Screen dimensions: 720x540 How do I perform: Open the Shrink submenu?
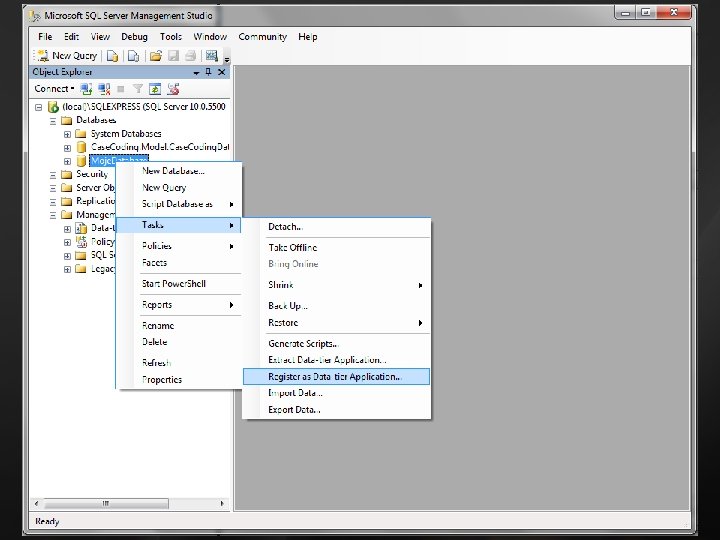point(337,285)
